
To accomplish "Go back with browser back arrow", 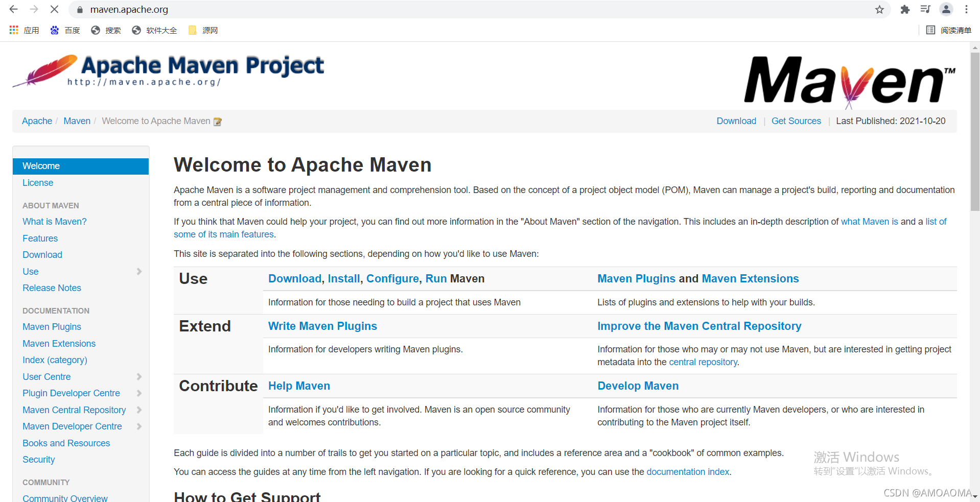I will pos(14,9).
